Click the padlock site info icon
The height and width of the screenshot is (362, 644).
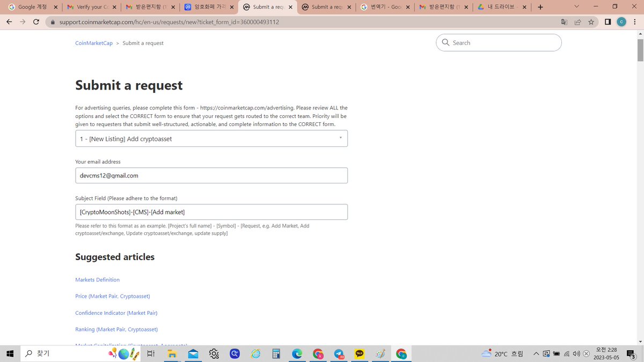pyautogui.click(x=52, y=23)
